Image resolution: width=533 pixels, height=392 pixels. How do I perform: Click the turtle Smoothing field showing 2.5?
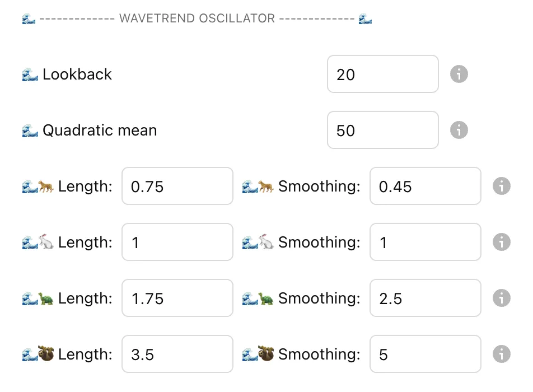[425, 298]
